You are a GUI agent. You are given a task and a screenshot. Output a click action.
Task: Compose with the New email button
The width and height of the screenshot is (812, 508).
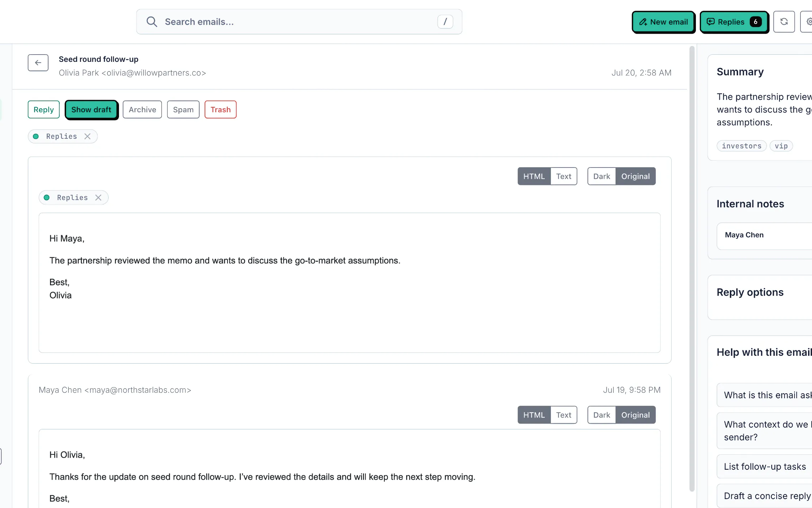tap(663, 22)
